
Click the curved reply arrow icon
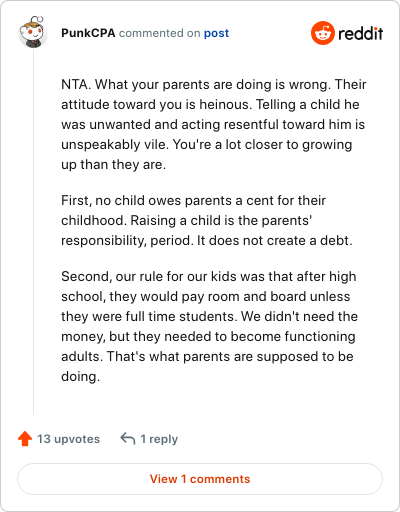[128, 438]
